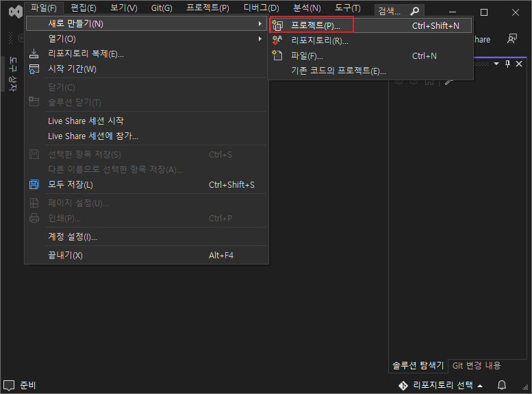Open the 도구 상자 side tab
Viewport: 532px width, 394px height.
12,74
